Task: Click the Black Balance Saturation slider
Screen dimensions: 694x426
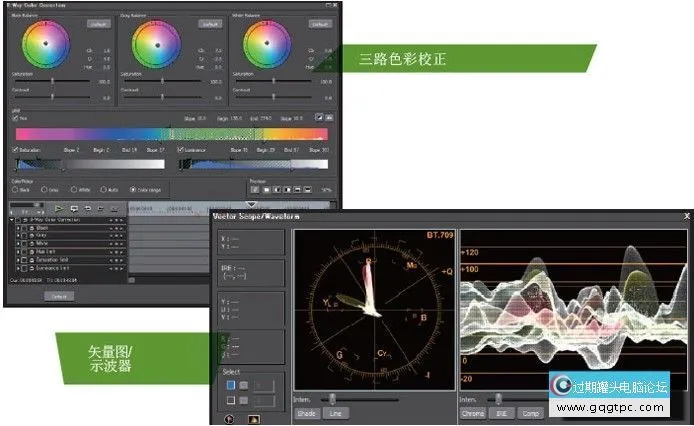Action: [50, 81]
